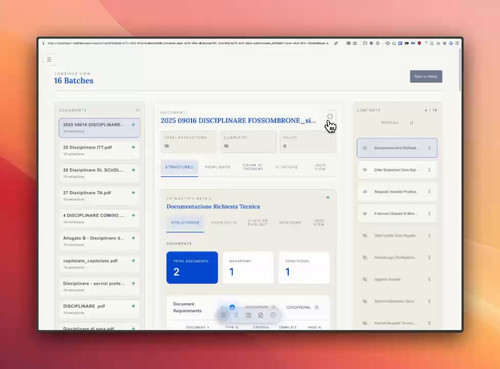Click the table icon in the floating toolbar
The height and width of the screenshot is (369, 500).
[248, 315]
